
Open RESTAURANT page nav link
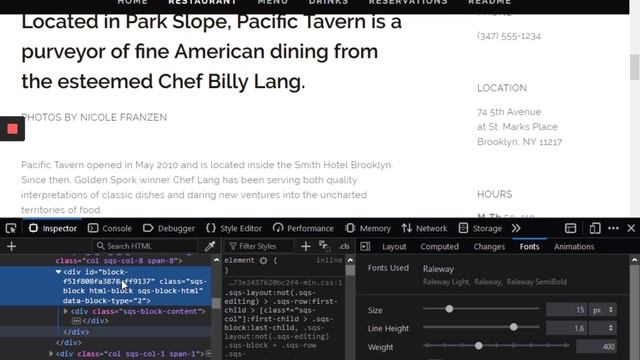(202, 2)
